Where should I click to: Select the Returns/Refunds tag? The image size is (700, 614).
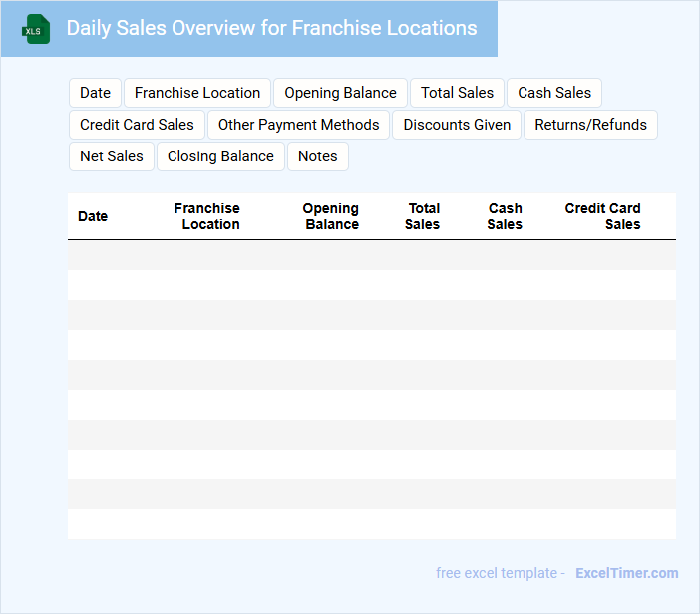tap(590, 125)
